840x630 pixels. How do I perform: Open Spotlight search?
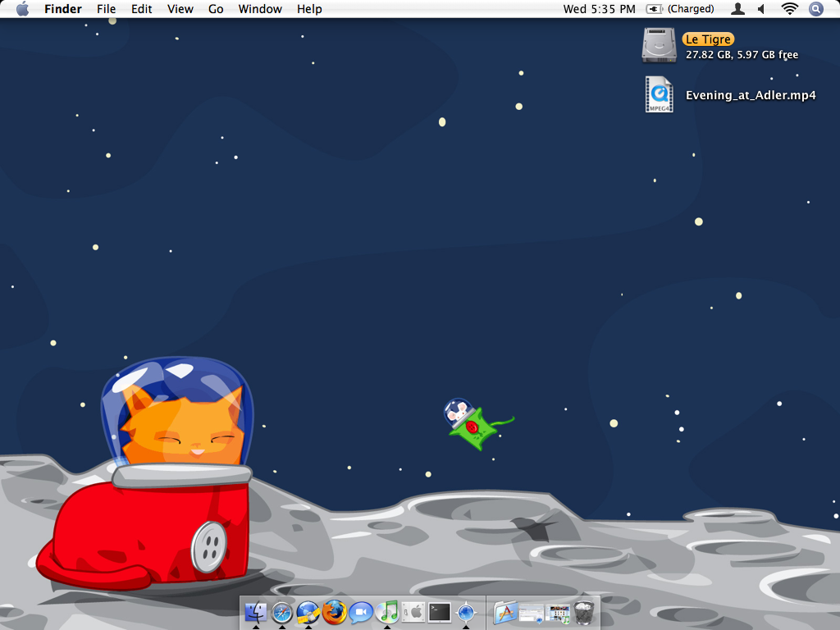coord(816,8)
